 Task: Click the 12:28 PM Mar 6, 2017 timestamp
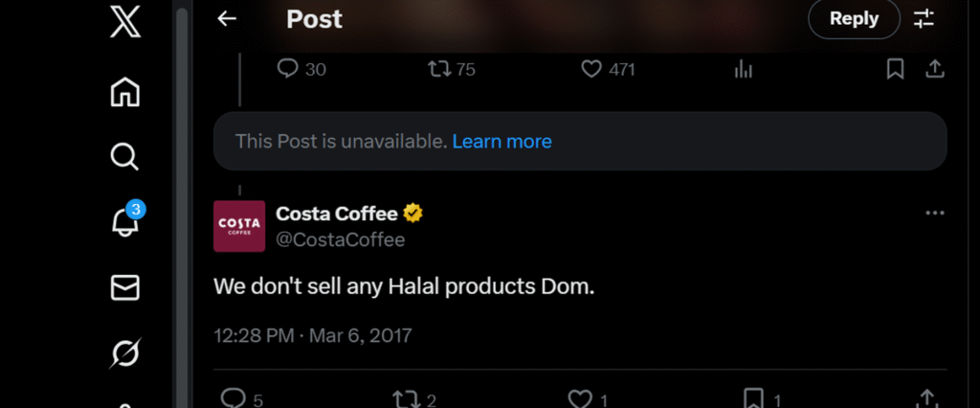[x=312, y=336]
